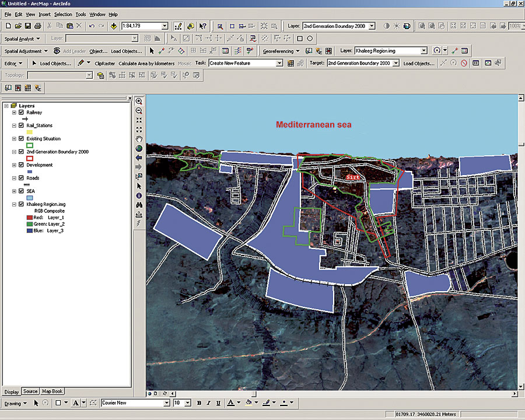This screenshot has width=525, height=420.
Task: Toggle the SEA layer checkbox off
Action: coord(21,191)
